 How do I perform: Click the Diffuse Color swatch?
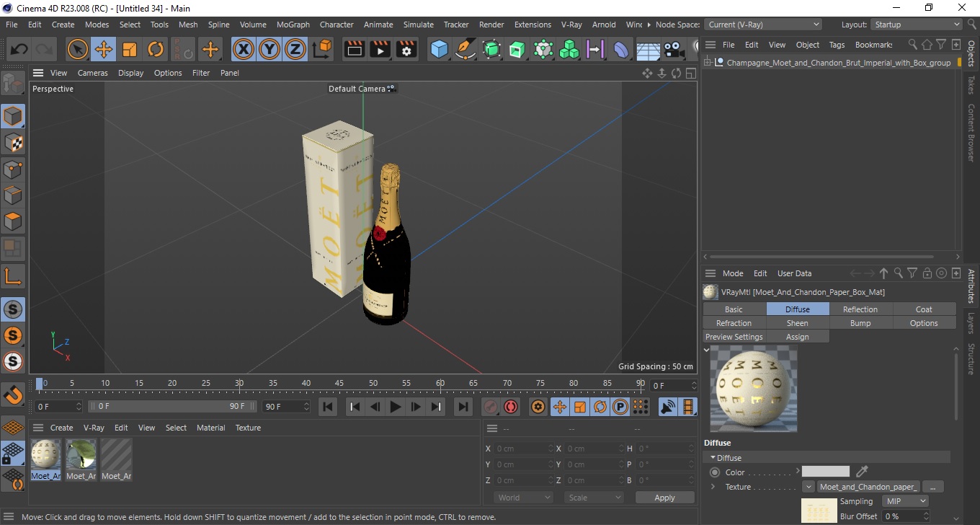click(826, 472)
